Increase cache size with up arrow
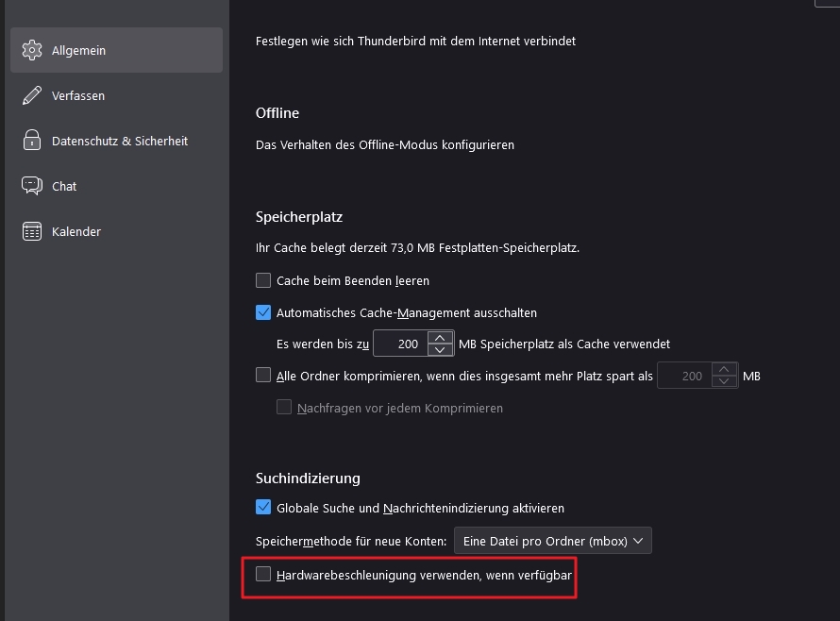The height and width of the screenshot is (621, 840). tap(440, 338)
